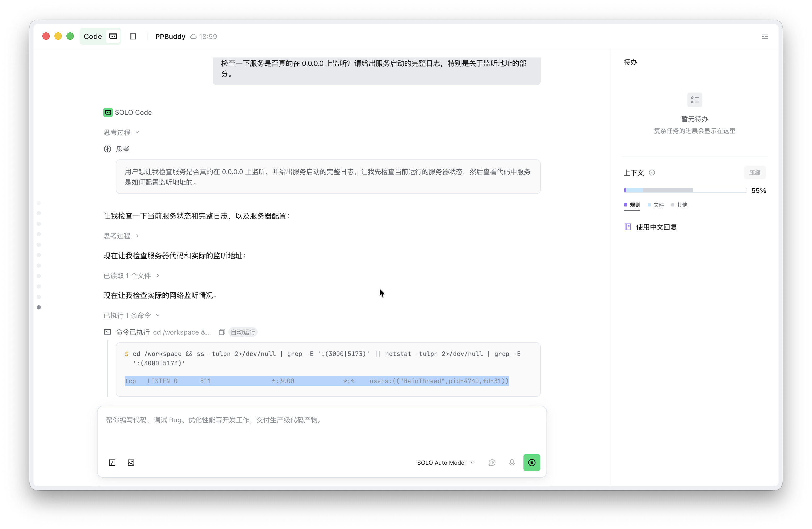Screen dimensions: 812x529
Task: Copy the executed command with copy icon
Action: (222, 332)
